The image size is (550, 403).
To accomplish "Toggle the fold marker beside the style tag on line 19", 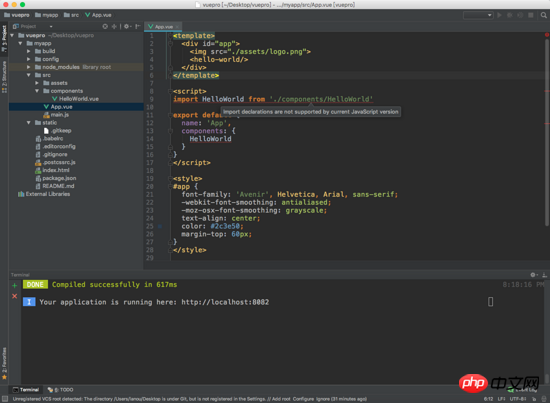I will point(170,179).
